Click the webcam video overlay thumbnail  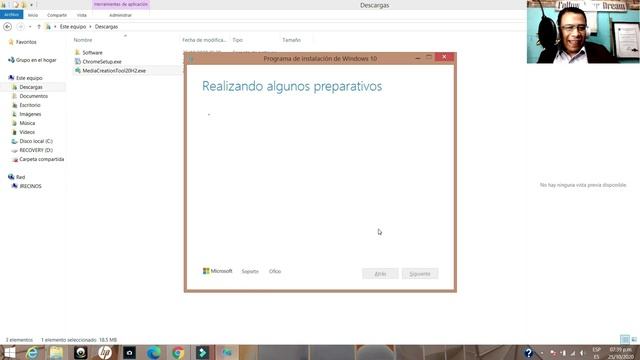[x=583, y=32]
